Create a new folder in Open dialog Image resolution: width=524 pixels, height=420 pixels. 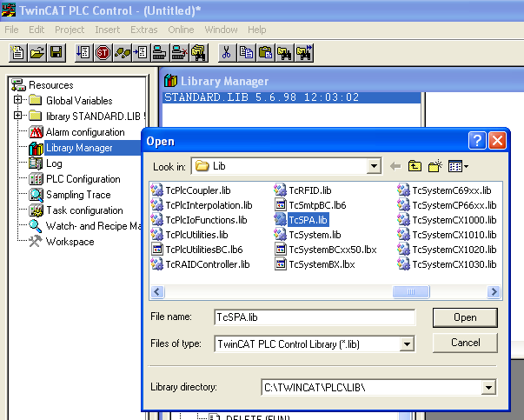(x=435, y=166)
